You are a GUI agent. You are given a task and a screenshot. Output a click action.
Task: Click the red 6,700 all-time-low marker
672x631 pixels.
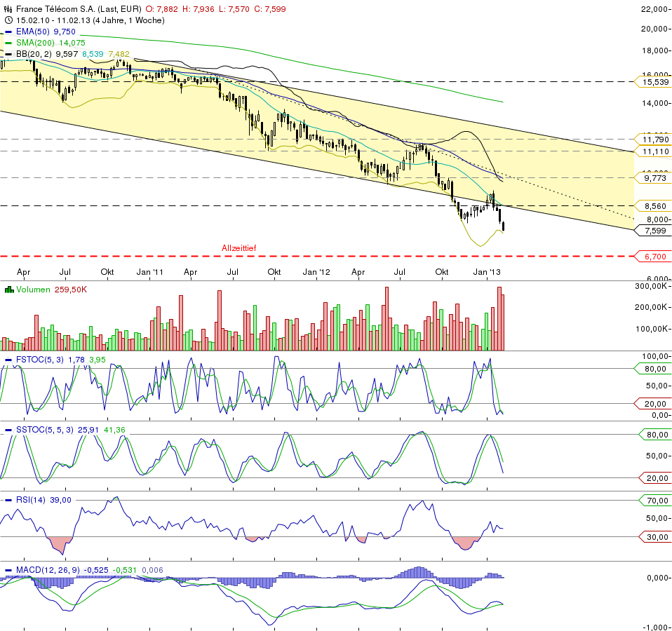652,257
